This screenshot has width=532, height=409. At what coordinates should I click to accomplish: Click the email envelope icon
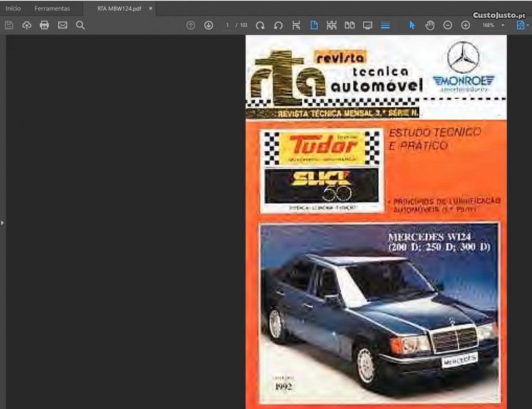pos(62,25)
